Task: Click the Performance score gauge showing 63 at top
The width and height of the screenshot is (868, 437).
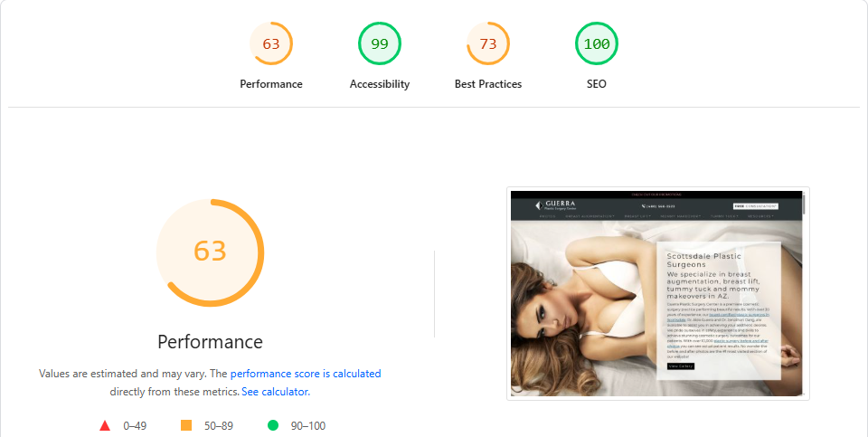Action: (270, 43)
